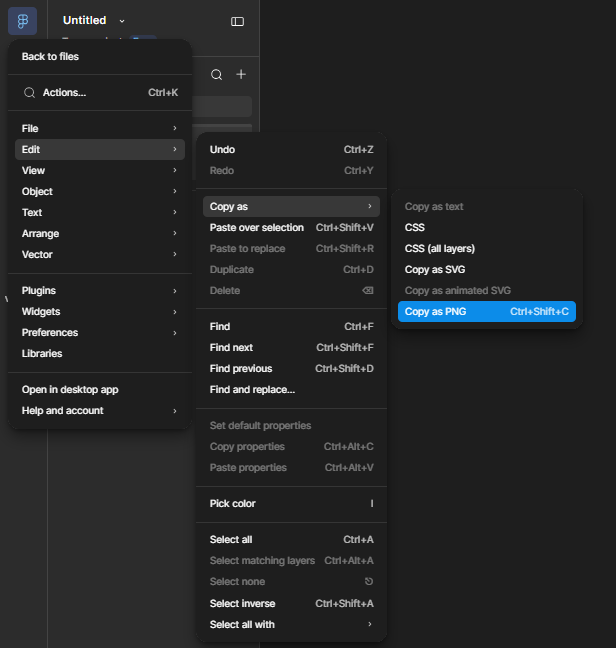Viewport: 616px width, 648px height.
Task: Expand the Preferences submenu
Action: [100, 333]
